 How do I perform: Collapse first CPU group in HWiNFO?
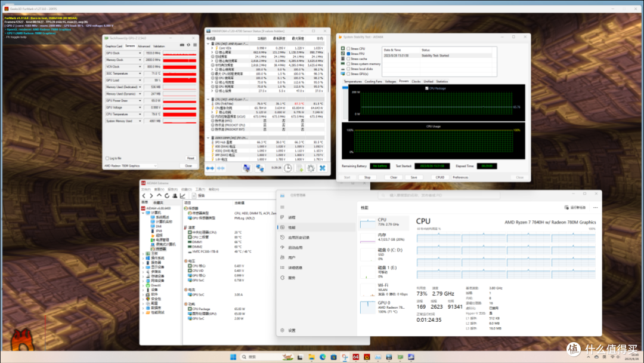click(208, 44)
